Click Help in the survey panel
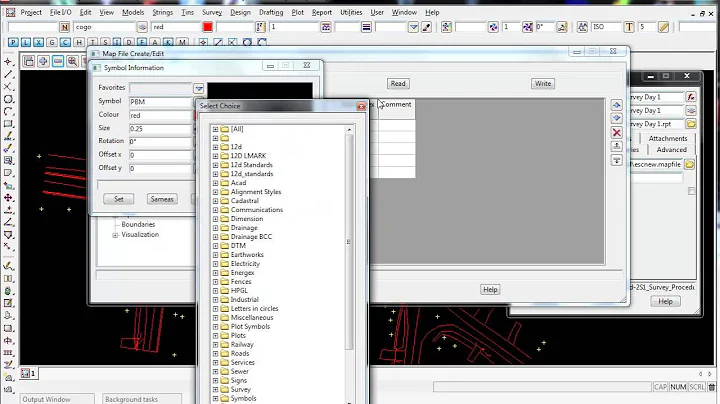Image resolution: width=720 pixels, height=404 pixels. click(x=665, y=302)
